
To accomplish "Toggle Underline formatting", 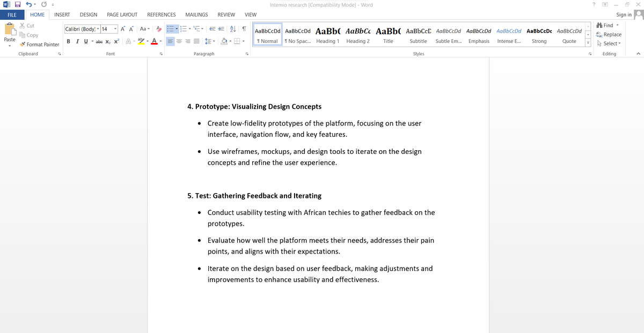I will pos(85,41).
